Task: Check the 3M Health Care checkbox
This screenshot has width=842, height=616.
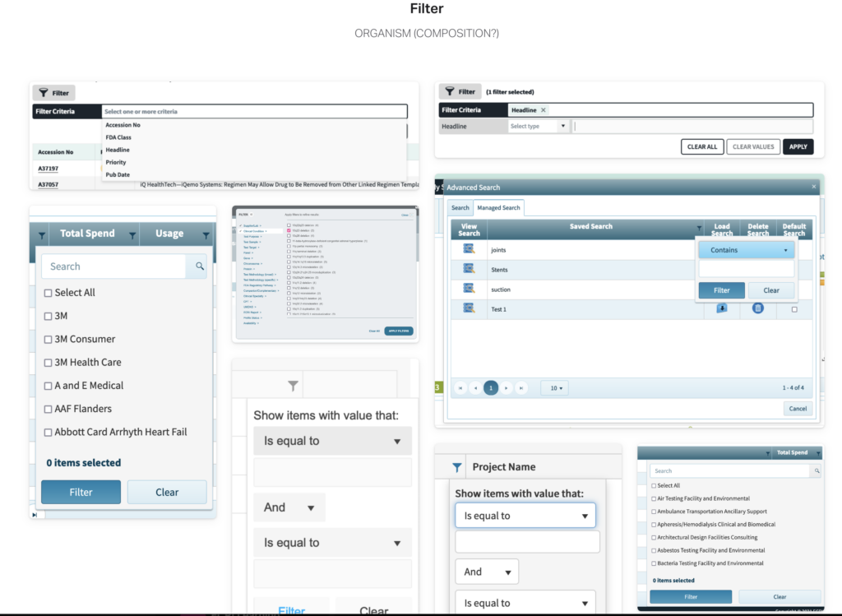Action: [x=48, y=363]
